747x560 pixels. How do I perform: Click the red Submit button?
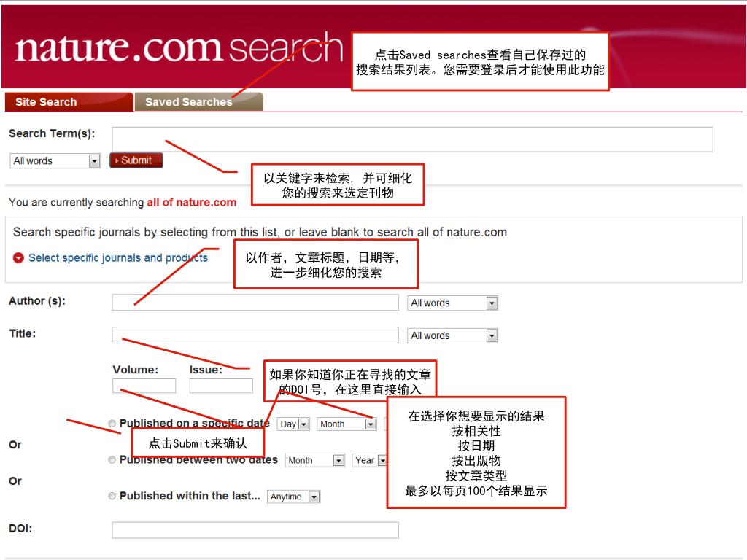pyautogui.click(x=136, y=160)
